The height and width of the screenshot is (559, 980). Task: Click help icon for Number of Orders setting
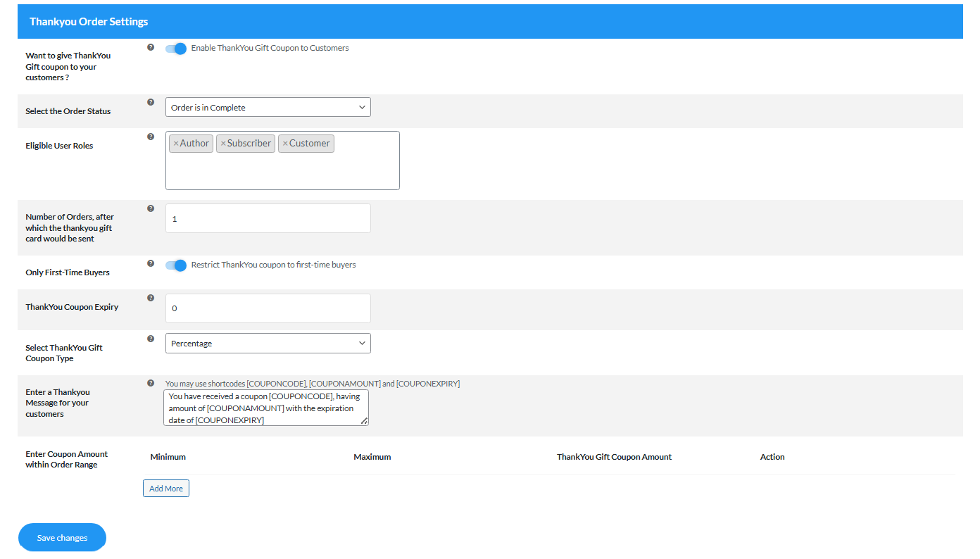[x=150, y=208]
